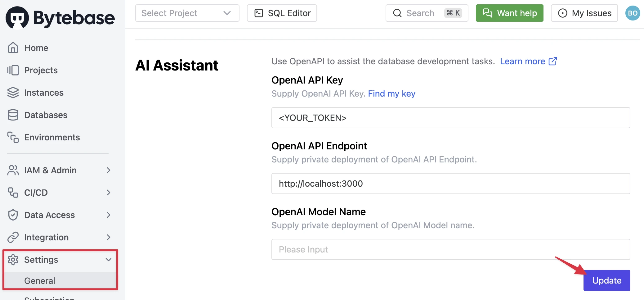
Task: Click the OpenAI API Key label
Action: click(307, 80)
